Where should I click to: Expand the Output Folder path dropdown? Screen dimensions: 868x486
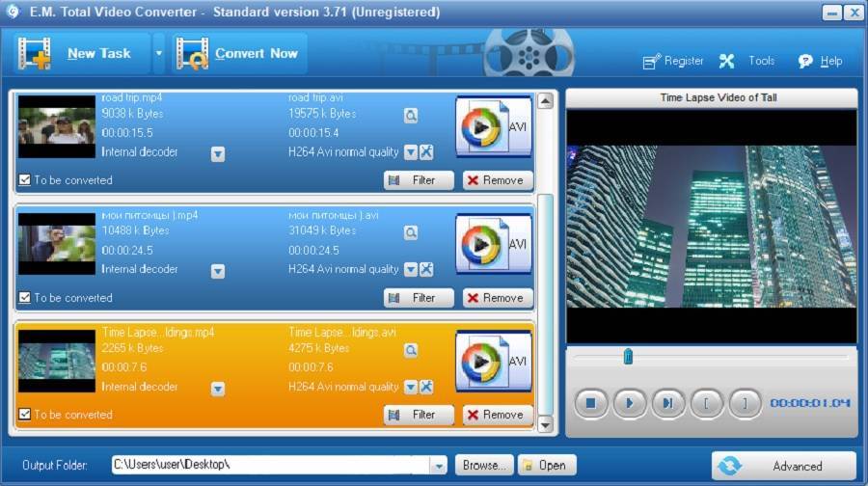tap(439, 465)
